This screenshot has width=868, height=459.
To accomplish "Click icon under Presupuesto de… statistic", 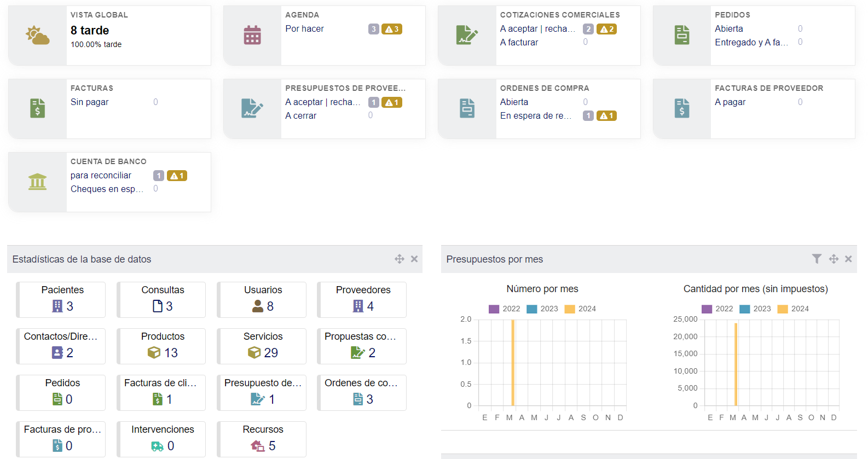I will 258,399.
